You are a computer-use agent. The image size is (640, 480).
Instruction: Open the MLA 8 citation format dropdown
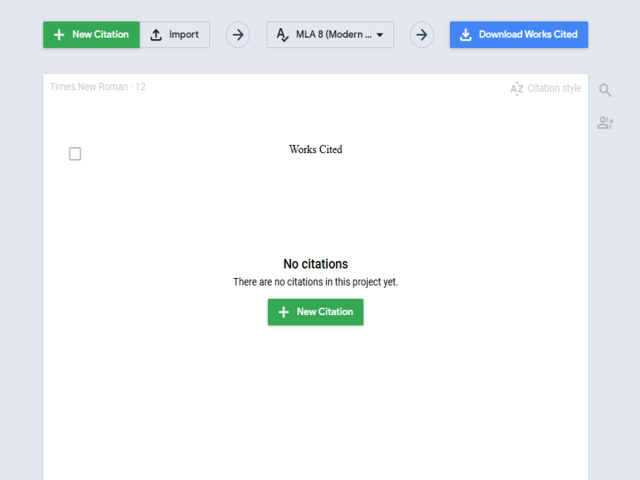click(x=333, y=35)
